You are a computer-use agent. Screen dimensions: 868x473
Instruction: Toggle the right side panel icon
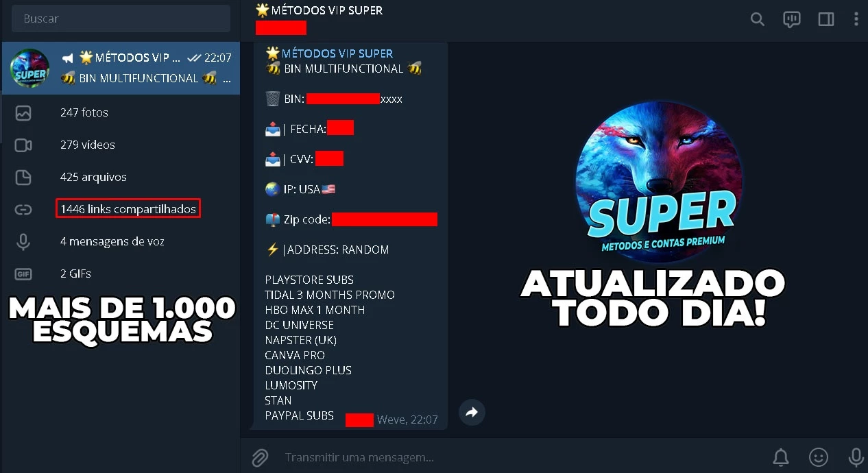pyautogui.click(x=826, y=19)
